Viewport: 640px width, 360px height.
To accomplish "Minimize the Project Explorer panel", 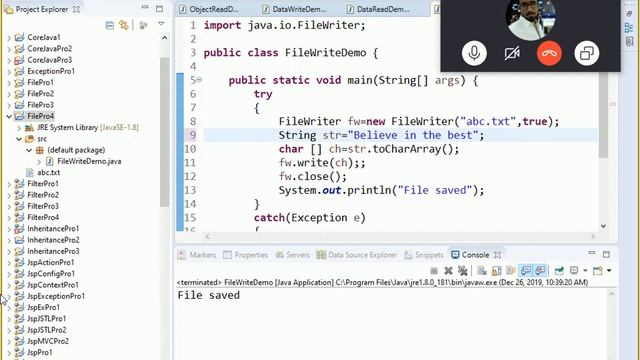I will coord(145,7).
